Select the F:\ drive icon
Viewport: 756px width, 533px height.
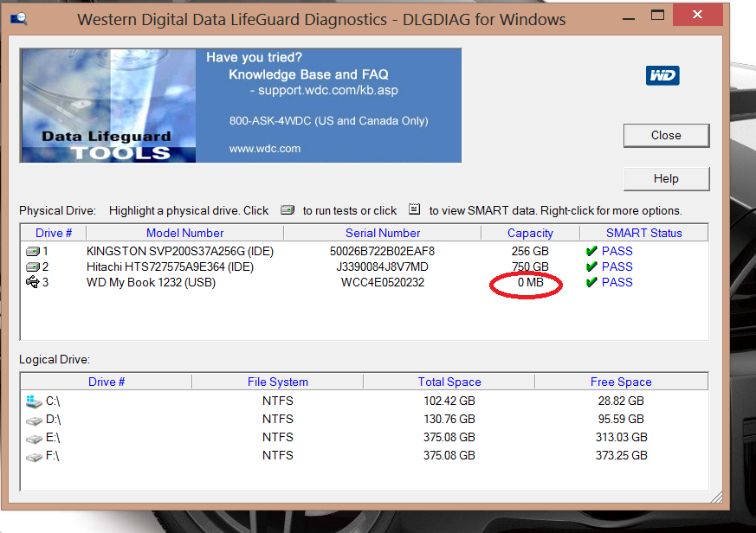tap(34, 457)
